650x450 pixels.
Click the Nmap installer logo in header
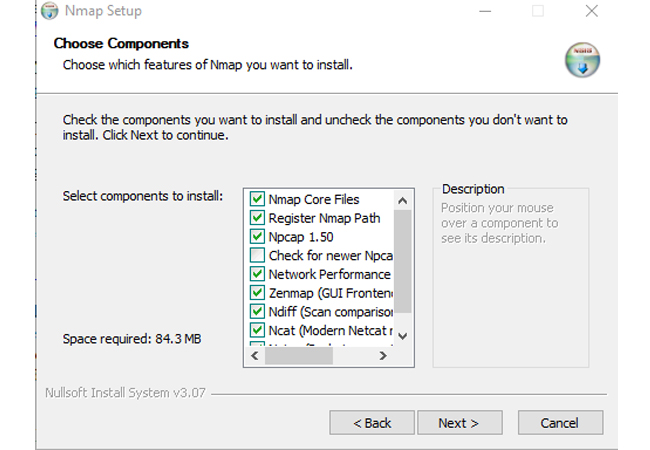[582, 60]
